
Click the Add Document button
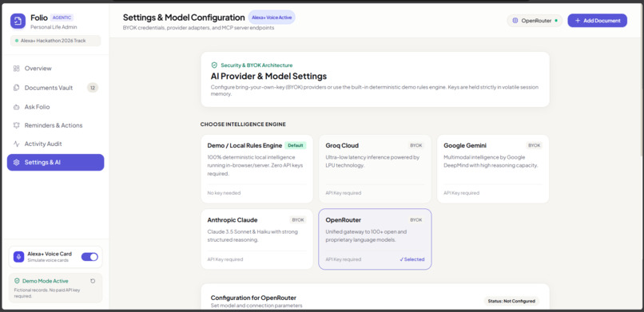pos(597,21)
